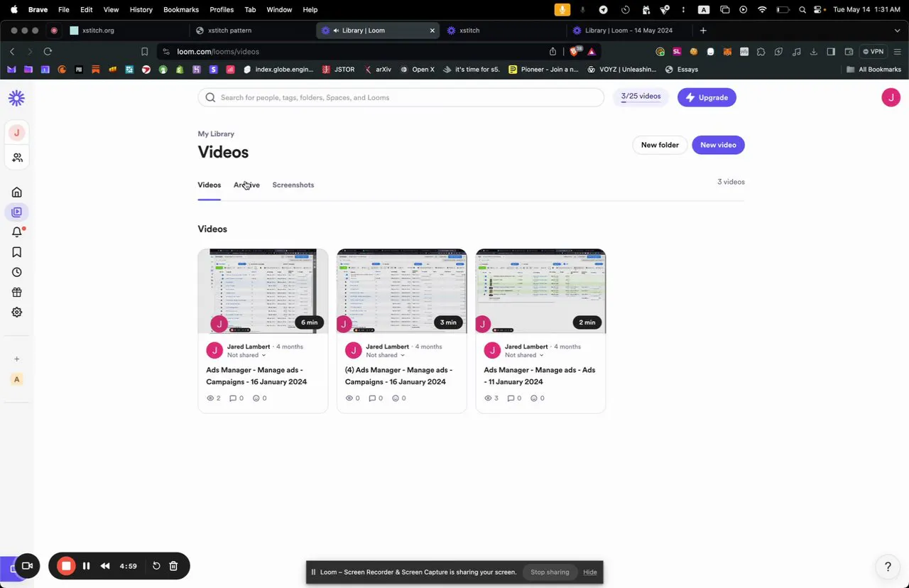Expand Not shared dropdown on third video
The image size is (909, 588).
[x=525, y=355]
